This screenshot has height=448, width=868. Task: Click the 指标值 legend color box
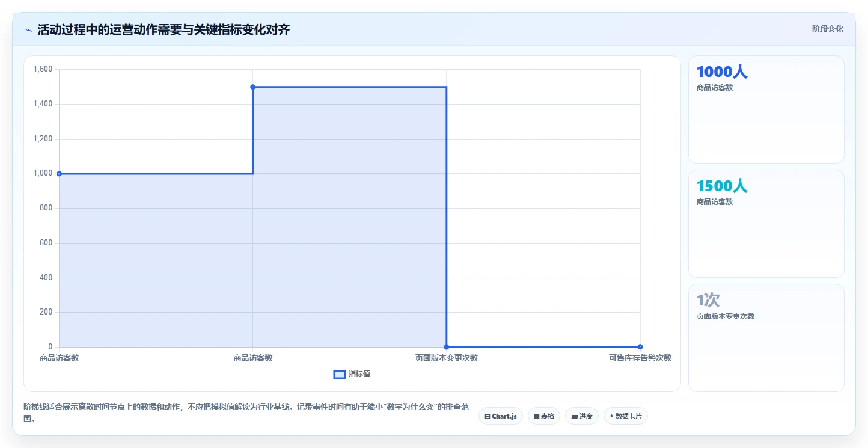pyautogui.click(x=340, y=375)
